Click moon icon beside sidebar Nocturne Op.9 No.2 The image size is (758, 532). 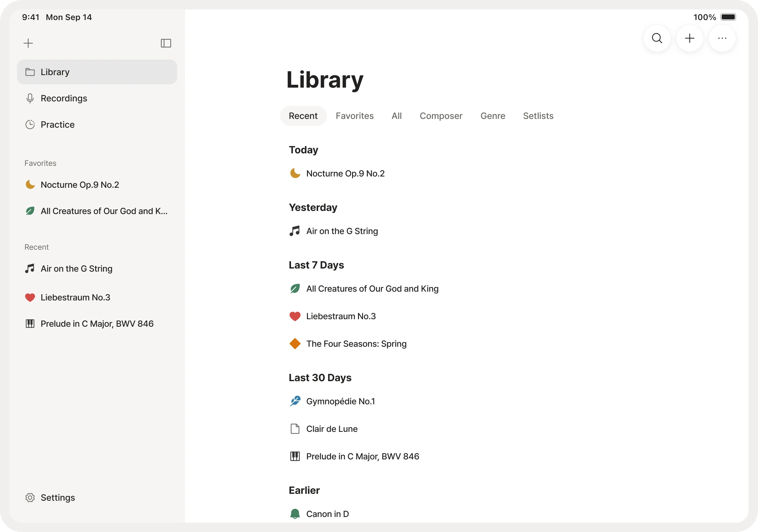click(30, 185)
